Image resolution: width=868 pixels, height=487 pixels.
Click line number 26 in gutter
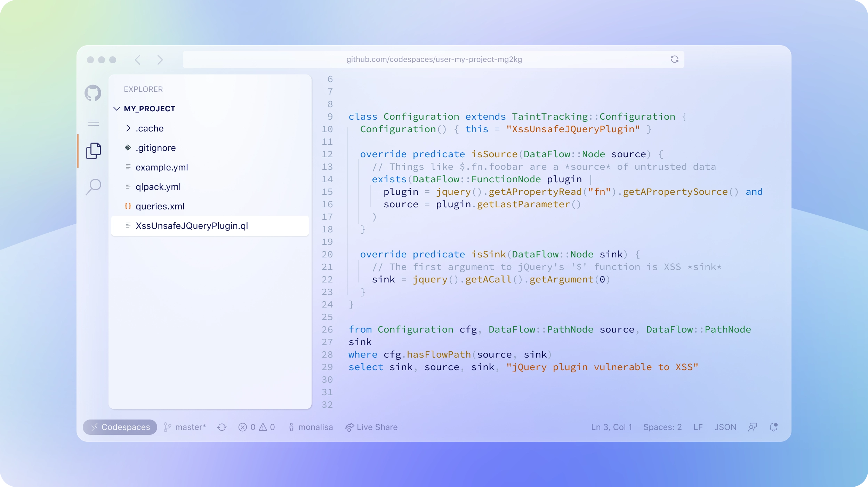point(327,329)
